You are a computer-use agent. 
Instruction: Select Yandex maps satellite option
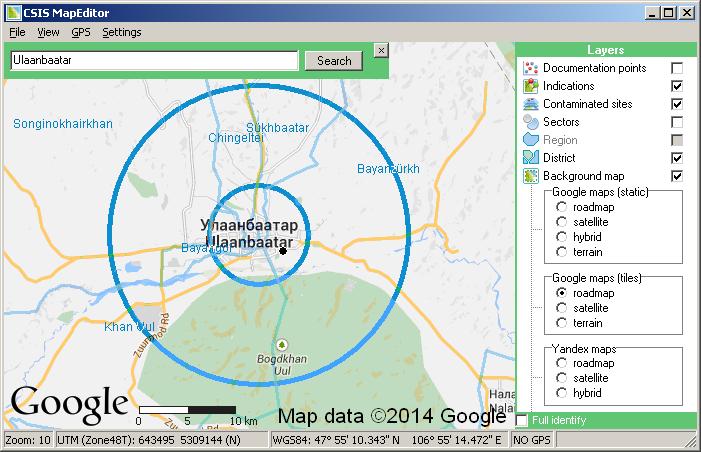[561, 378]
